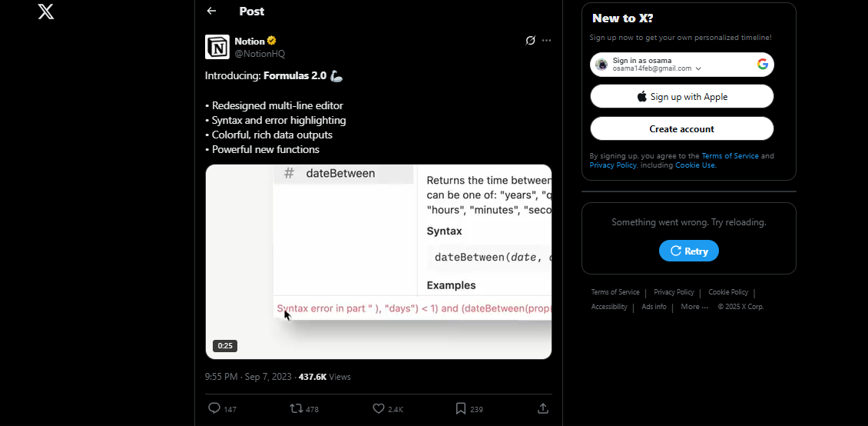Open the @NotionHQ handle link
Image resolution: width=868 pixels, height=426 pixels.
[x=260, y=54]
